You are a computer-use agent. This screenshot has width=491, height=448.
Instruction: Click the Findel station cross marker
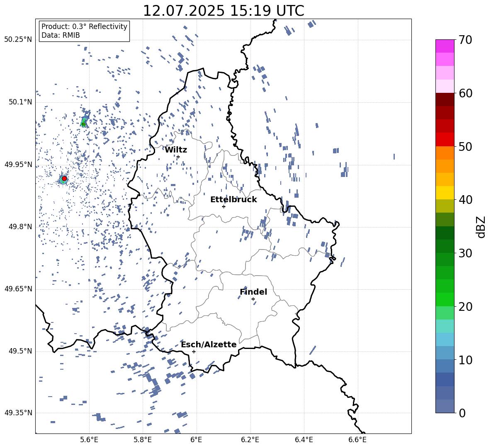[x=253, y=299]
